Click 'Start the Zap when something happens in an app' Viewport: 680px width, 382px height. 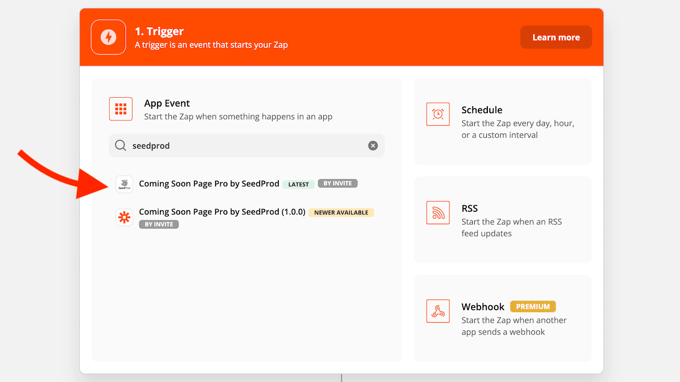[x=238, y=117]
